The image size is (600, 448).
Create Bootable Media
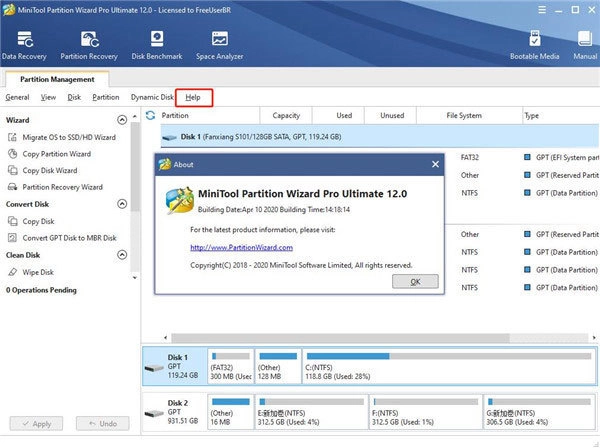[x=535, y=45]
